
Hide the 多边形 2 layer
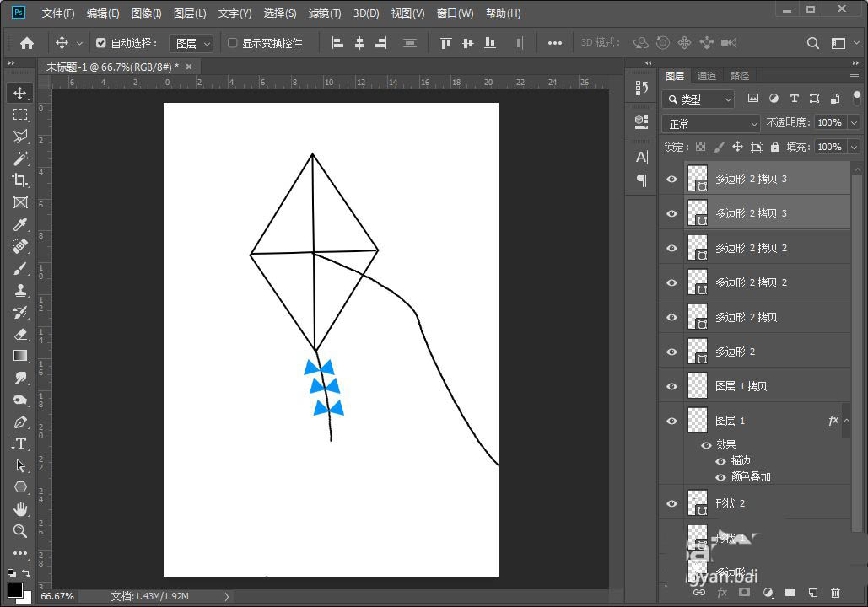(671, 352)
